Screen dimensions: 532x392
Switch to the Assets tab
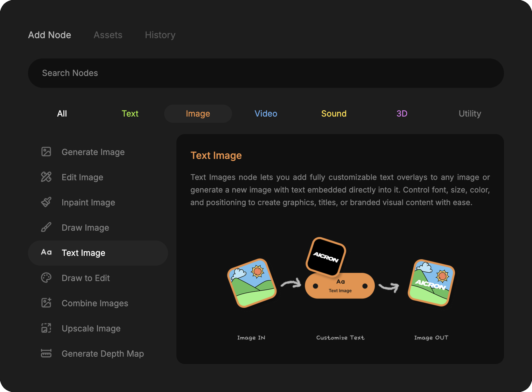pyautogui.click(x=108, y=35)
